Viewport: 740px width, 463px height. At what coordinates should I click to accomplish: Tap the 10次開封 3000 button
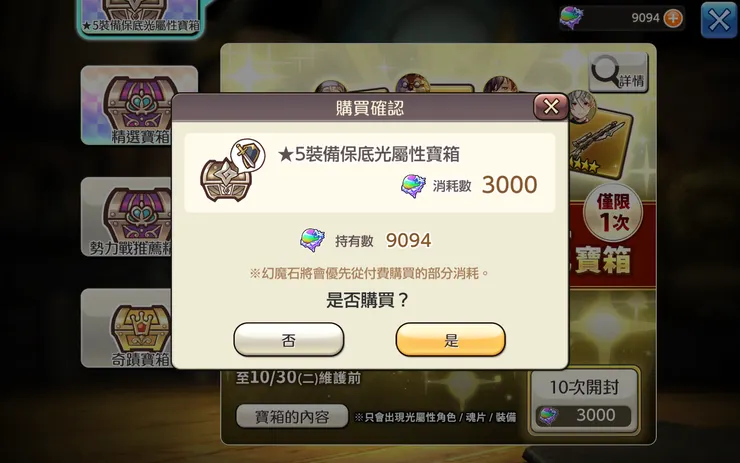point(585,402)
